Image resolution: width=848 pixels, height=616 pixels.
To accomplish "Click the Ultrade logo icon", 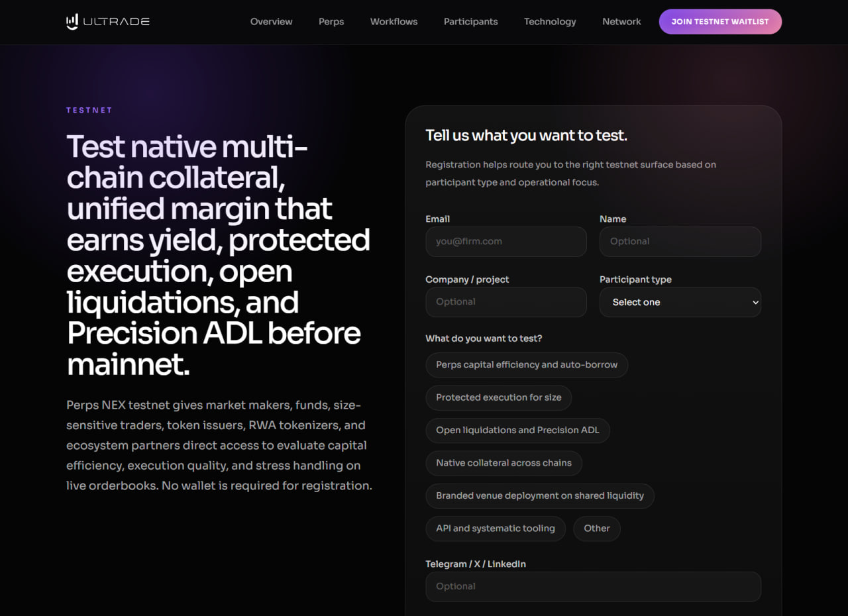I will 72,22.
